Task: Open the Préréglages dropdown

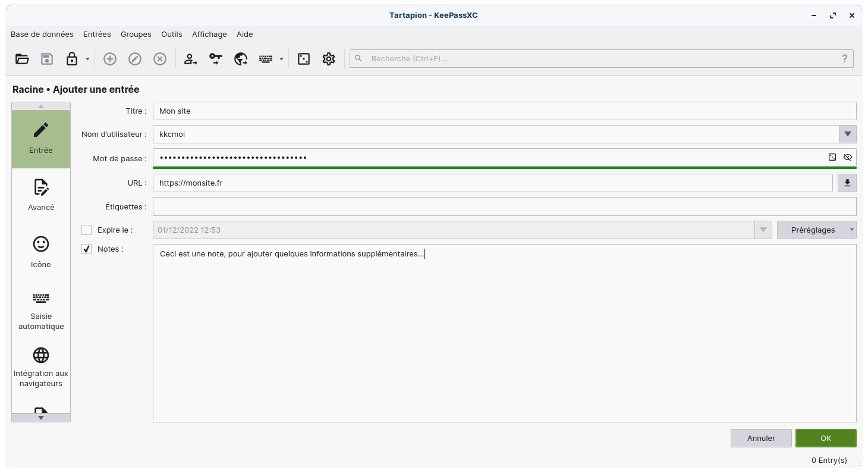Action: [816, 230]
